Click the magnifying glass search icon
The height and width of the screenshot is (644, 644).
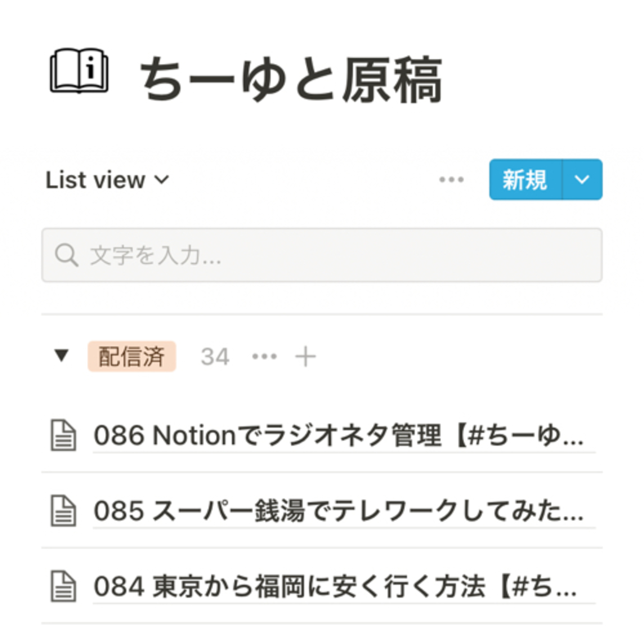click(66, 255)
